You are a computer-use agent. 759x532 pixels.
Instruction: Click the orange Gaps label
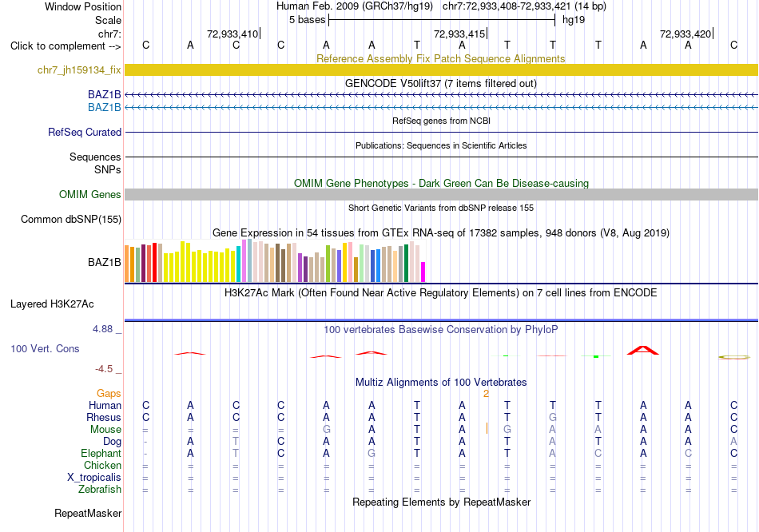tap(109, 394)
